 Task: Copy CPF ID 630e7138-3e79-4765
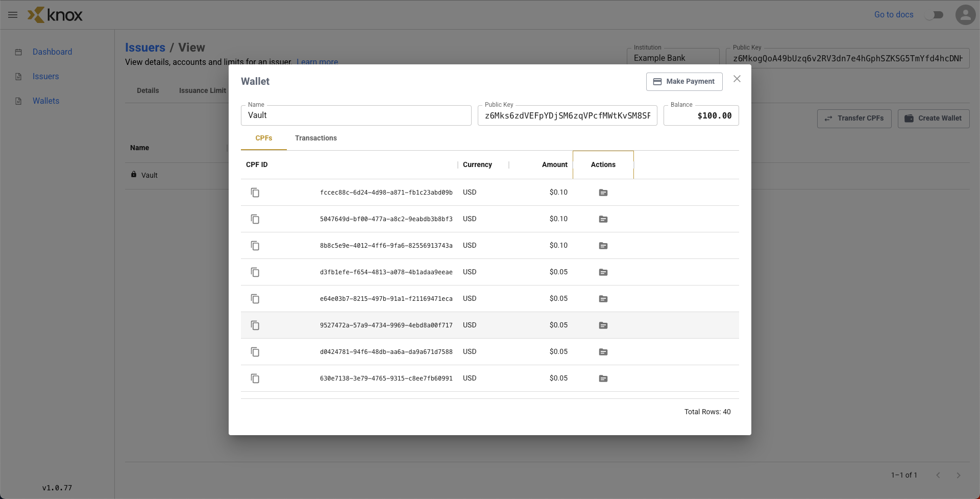click(255, 378)
